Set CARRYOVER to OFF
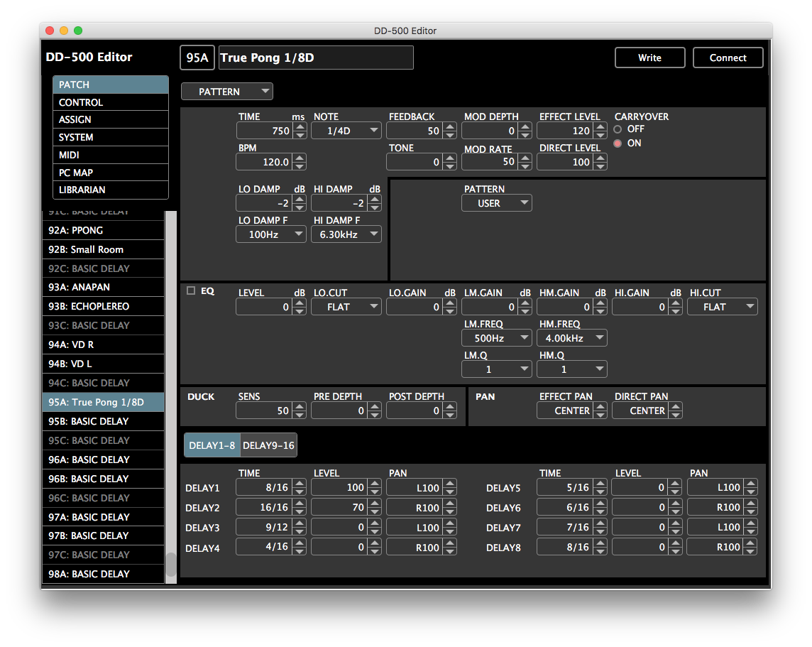The image size is (812, 647). [x=618, y=129]
